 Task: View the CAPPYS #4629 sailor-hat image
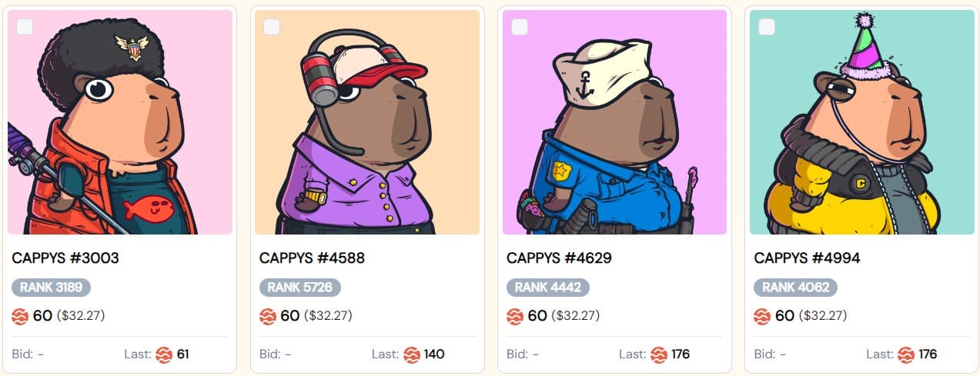coord(614,122)
